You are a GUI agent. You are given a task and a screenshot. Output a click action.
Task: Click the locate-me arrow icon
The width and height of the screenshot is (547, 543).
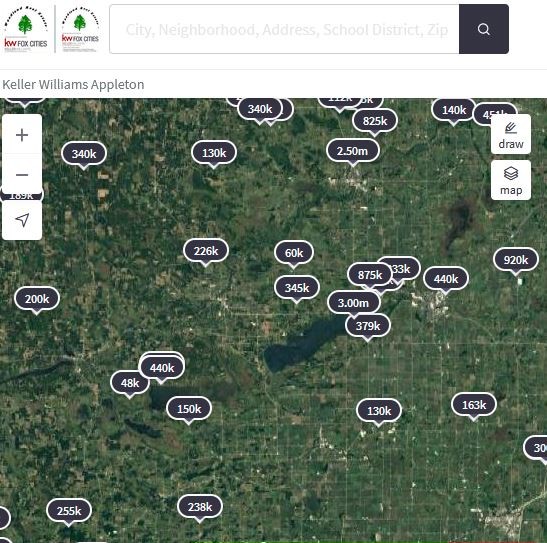pos(22,220)
